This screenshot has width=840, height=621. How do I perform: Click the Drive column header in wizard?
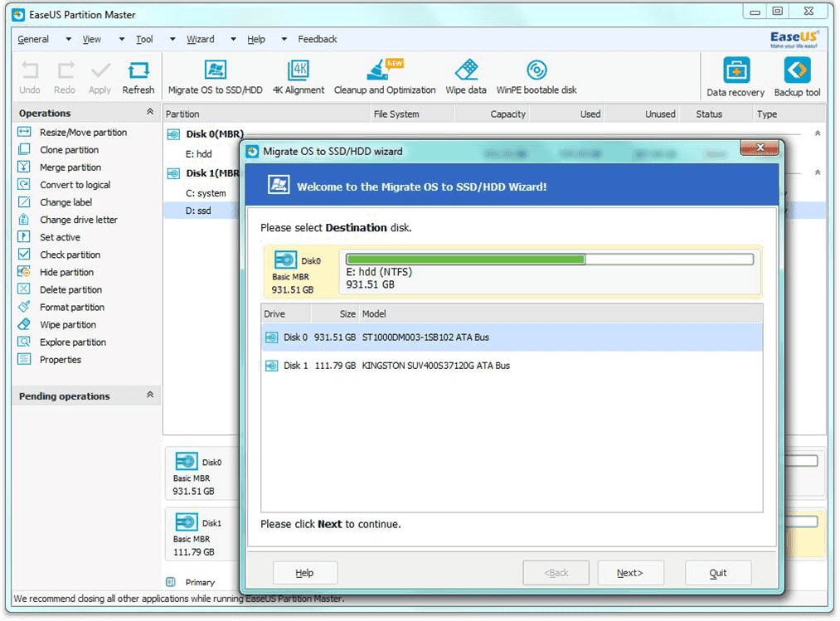pos(285,314)
